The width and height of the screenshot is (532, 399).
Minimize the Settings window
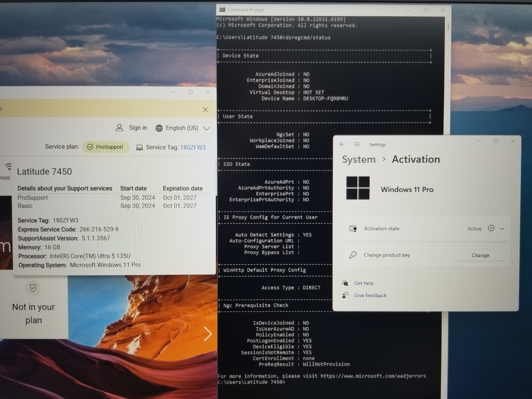(x=479, y=141)
